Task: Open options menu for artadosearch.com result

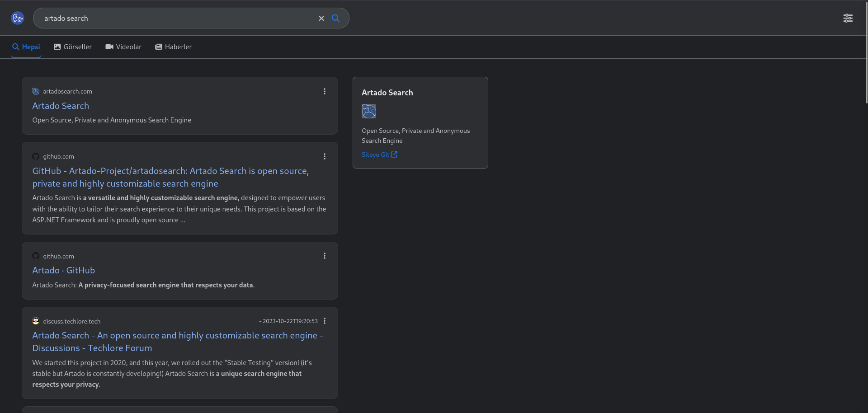Action: tap(325, 92)
